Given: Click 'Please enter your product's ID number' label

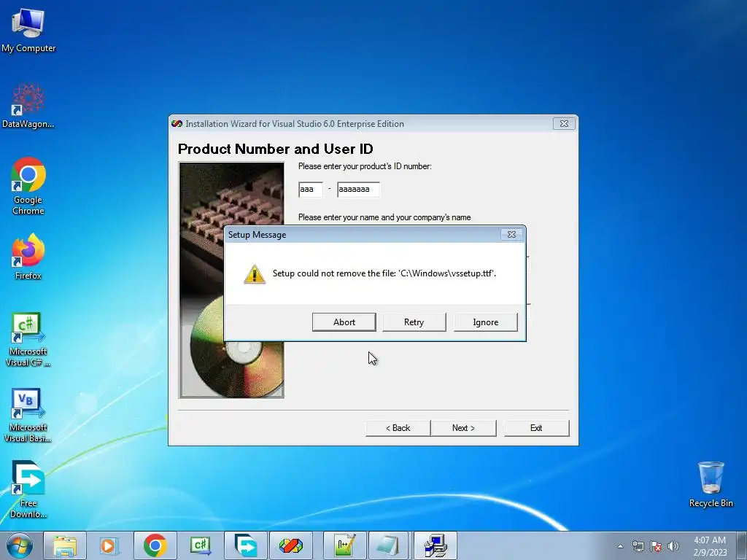Looking at the screenshot, I should (x=365, y=166).
